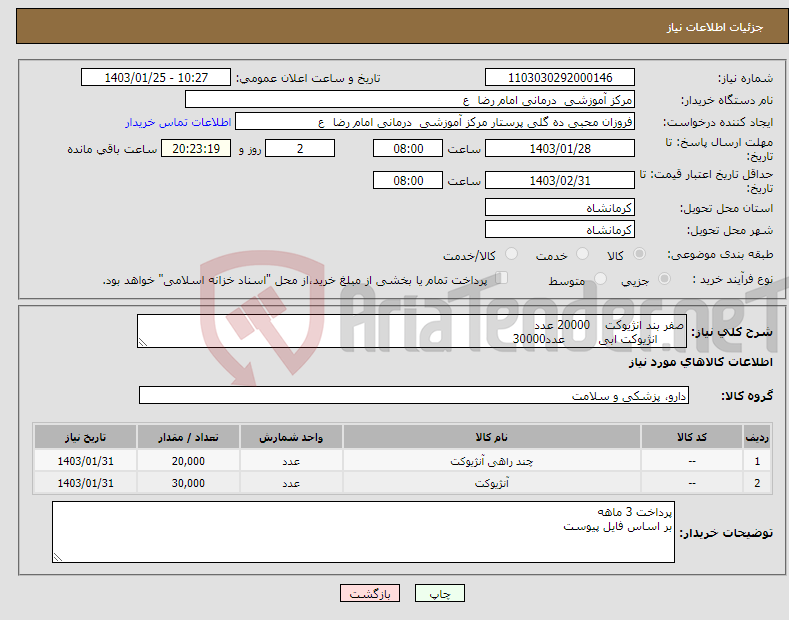Image resolution: width=789 pixels, height=620 pixels.
Task: Click the نام کالا column header
Action: (x=492, y=437)
